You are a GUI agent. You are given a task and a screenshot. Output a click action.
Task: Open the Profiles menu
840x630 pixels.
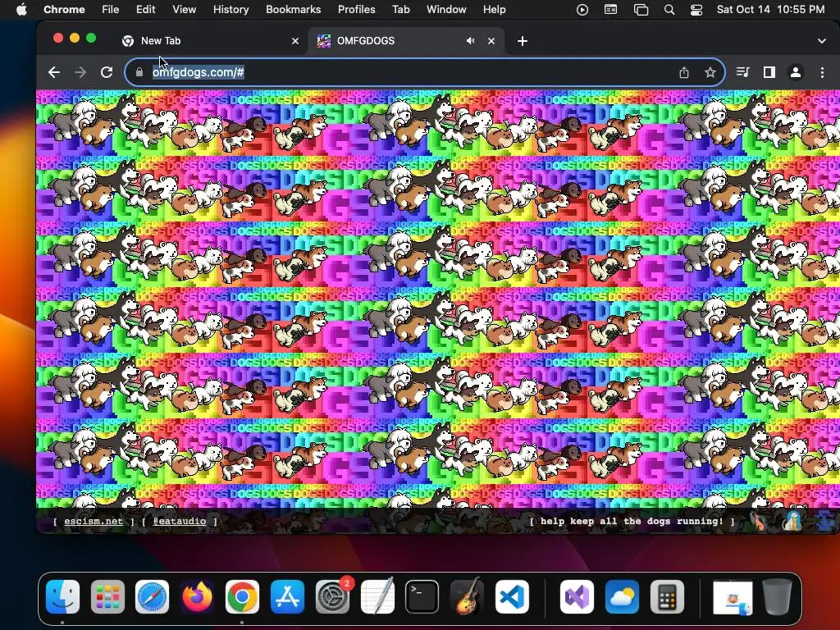356,10
